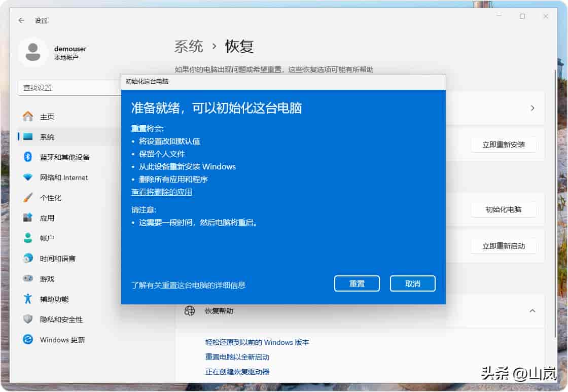Click the Settings window vertical scrollbar
The width and height of the screenshot is (568, 392).
(555, 203)
